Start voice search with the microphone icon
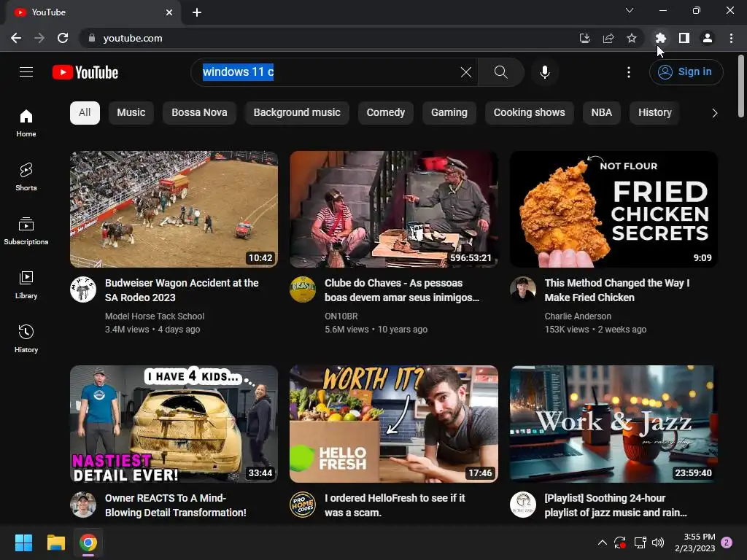 pyautogui.click(x=544, y=72)
